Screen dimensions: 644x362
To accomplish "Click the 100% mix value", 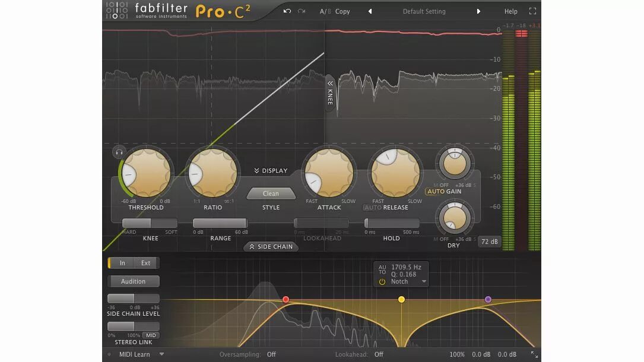I will tap(456, 355).
